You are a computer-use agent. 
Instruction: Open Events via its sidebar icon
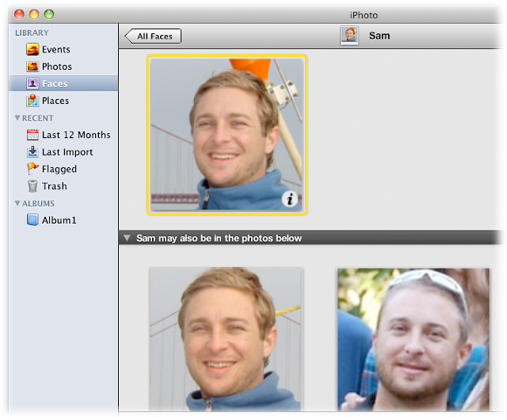(32, 49)
